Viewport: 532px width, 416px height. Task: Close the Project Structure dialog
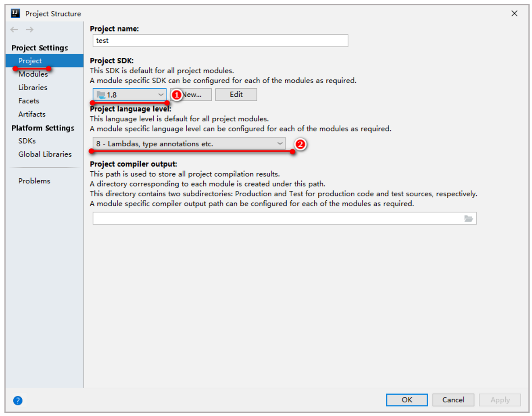pyautogui.click(x=514, y=13)
